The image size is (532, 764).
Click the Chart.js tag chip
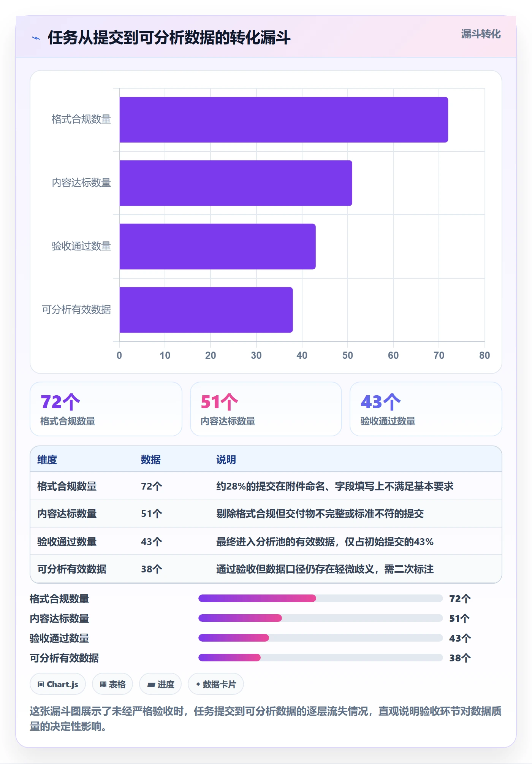coord(58,684)
